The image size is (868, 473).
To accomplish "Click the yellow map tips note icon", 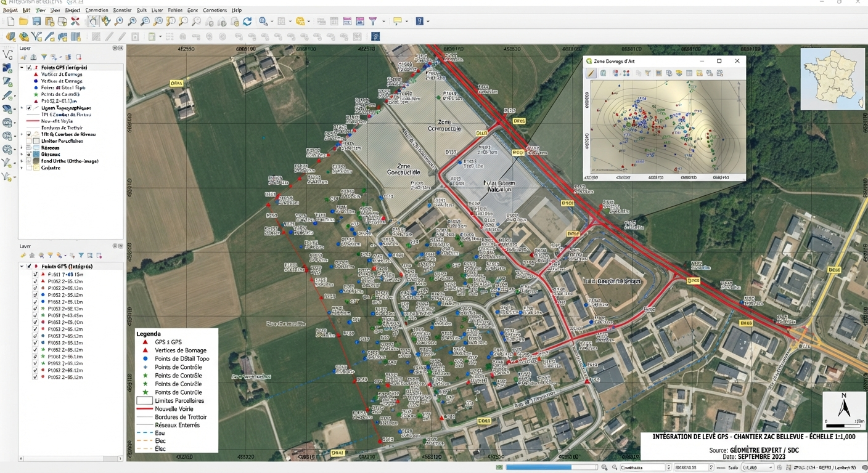I will 398,22.
